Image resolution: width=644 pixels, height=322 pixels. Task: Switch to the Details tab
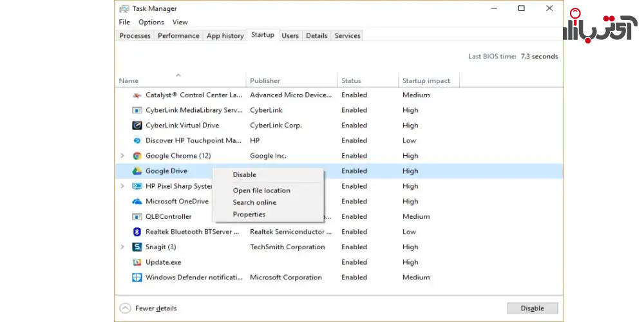(317, 35)
